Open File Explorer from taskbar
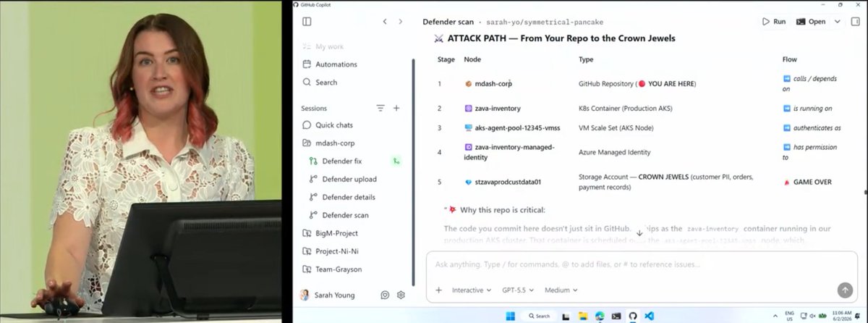The height and width of the screenshot is (323, 868). [584, 316]
